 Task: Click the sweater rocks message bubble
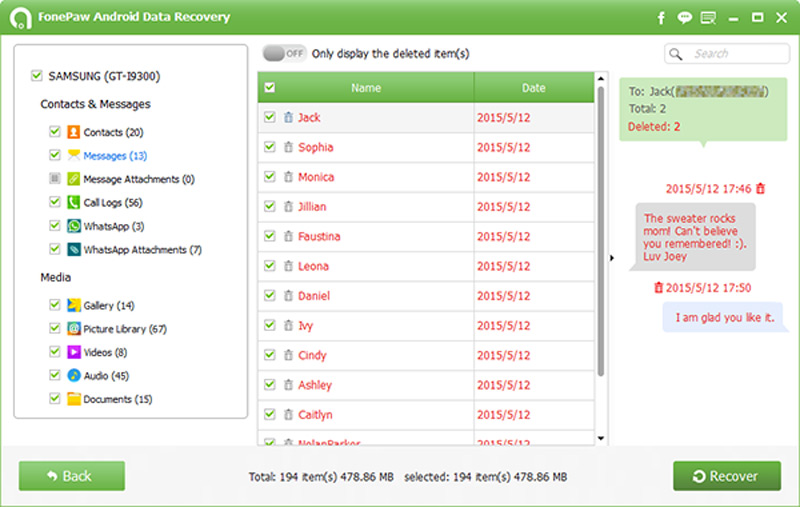click(x=694, y=237)
